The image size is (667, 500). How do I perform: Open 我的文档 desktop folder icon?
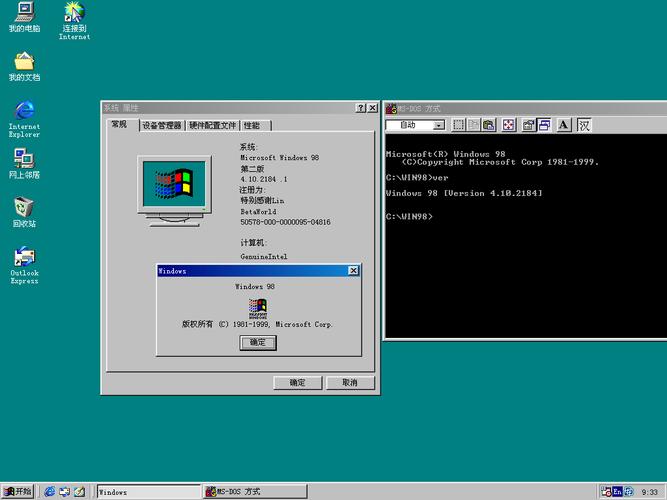[24, 66]
